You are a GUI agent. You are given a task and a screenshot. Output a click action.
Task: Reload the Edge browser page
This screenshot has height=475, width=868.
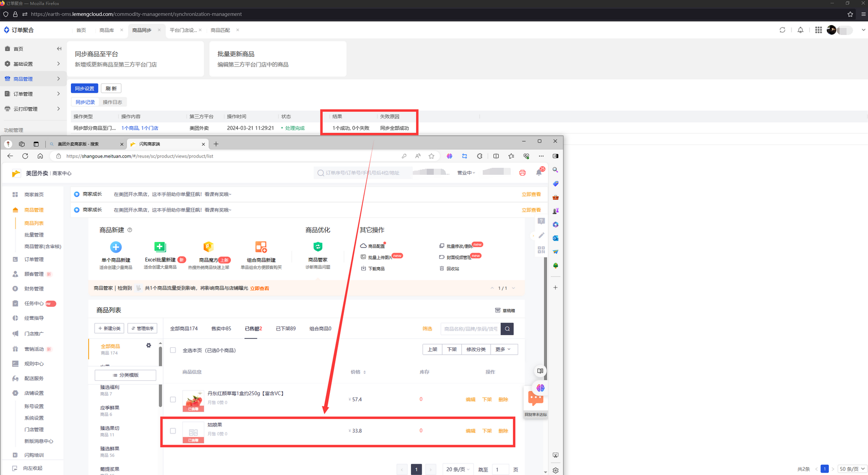[x=25, y=156]
